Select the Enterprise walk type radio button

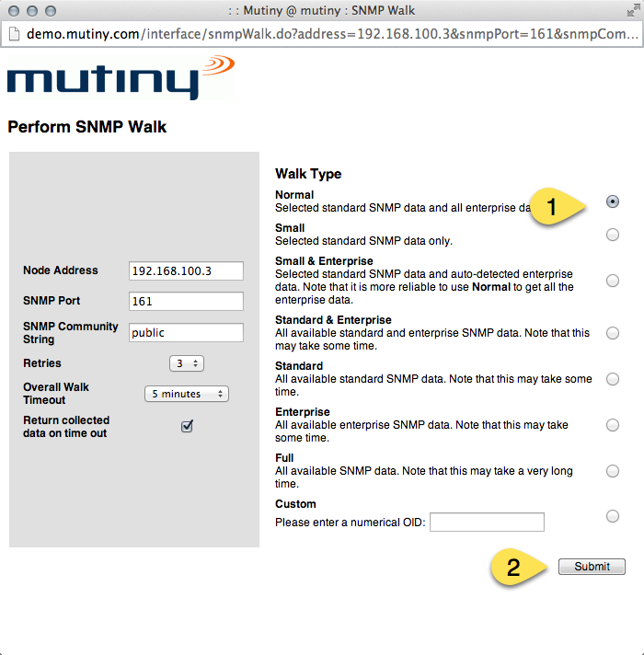(612, 425)
